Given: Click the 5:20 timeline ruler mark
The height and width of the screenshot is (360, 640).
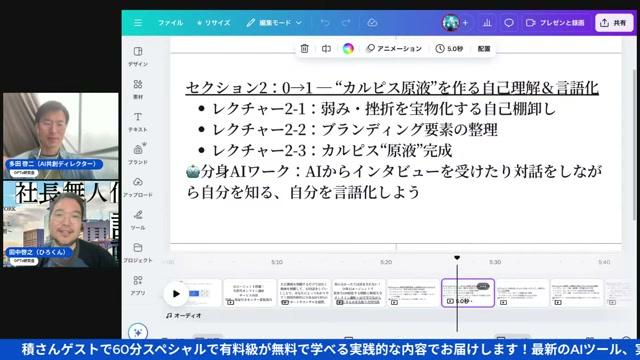Looking at the screenshot, I should click(386, 262).
